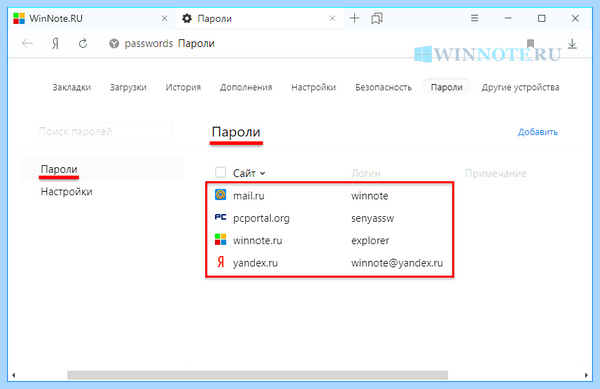Image resolution: width=600 pixels, height=389 pixels.
Task: Click the pcportal.org favicon
Action: pos(220,217)
